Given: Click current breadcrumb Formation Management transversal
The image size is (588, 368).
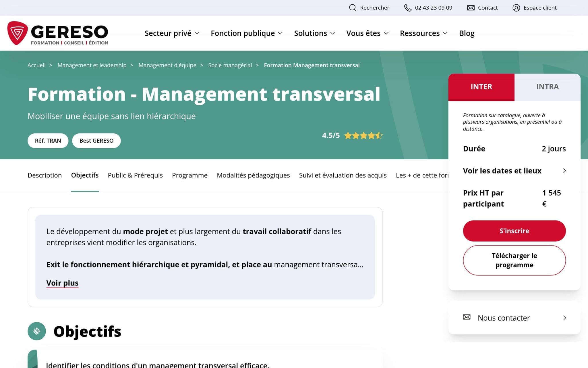Looking at the screenshot, I should point(312,65).
